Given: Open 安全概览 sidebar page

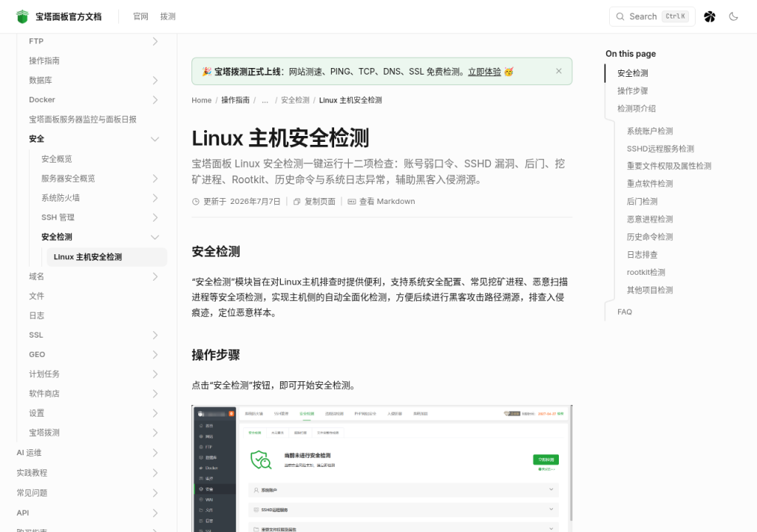Looking at the screenshot, I should (56, 159).
